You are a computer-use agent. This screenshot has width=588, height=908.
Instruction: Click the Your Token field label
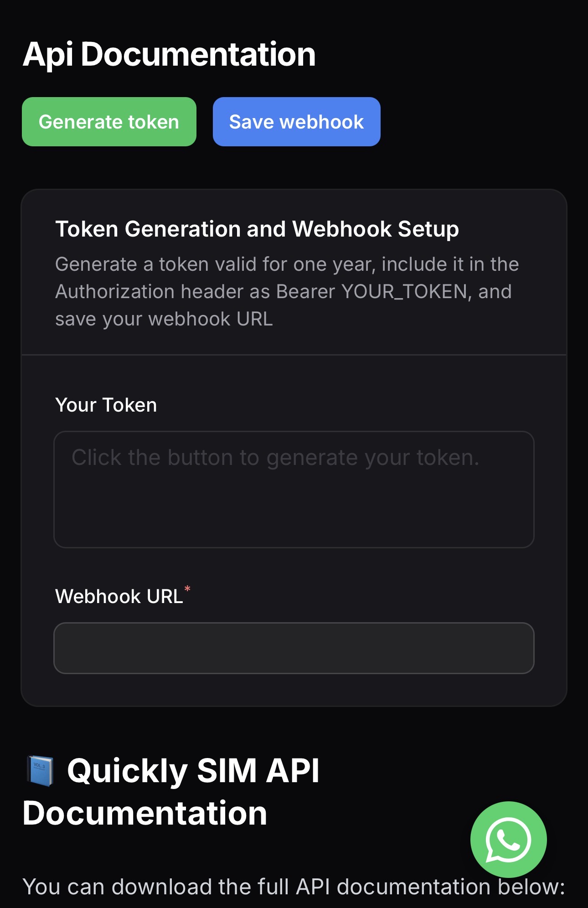click(106, 405)
